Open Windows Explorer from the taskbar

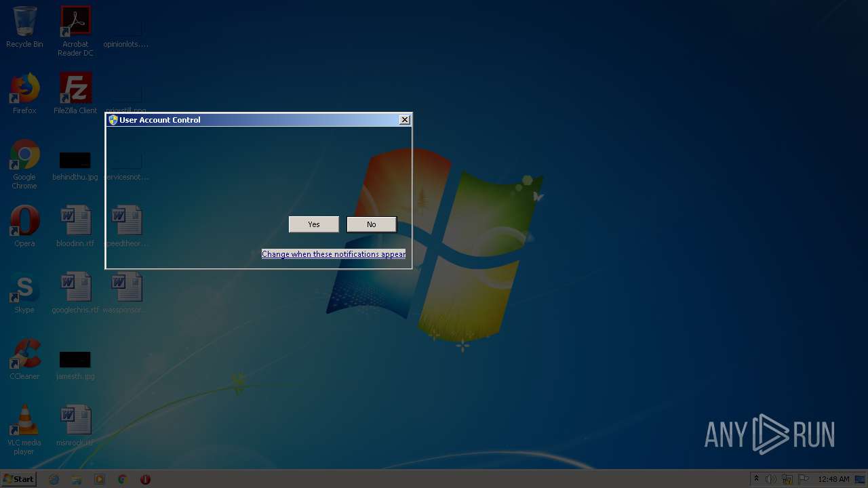pyautogui.click(x=77, y=479)
